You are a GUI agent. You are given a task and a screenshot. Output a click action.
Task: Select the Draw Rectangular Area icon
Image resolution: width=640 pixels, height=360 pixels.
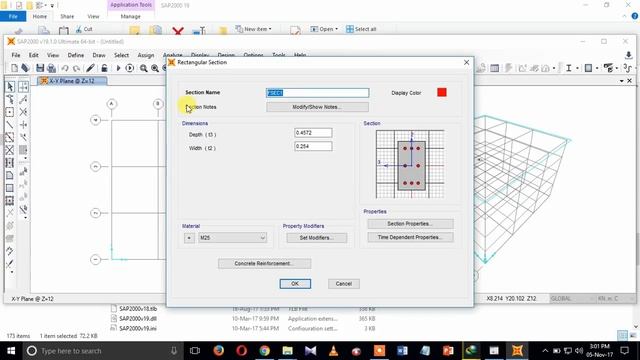click(10, 188)
